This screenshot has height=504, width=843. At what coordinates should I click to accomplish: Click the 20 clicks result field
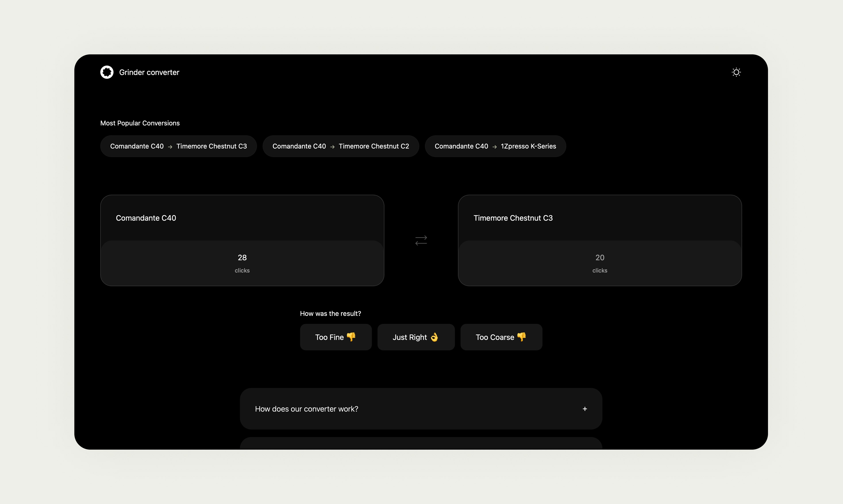click(x=600, y=263)
